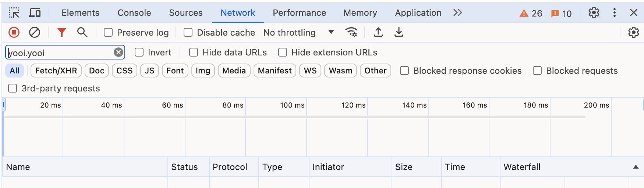
Task: Stop recording network log
Action: 14,33
